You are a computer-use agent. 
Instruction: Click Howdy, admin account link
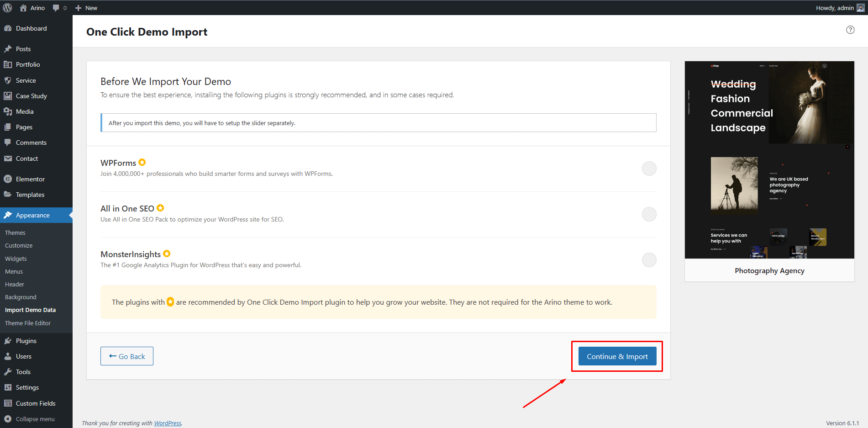pos(835,8)
